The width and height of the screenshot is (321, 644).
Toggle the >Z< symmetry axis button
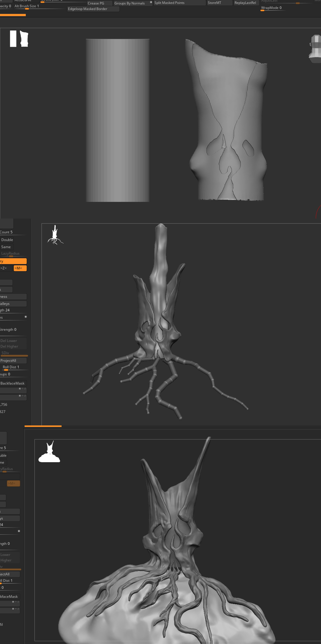(x=6, y=268)
